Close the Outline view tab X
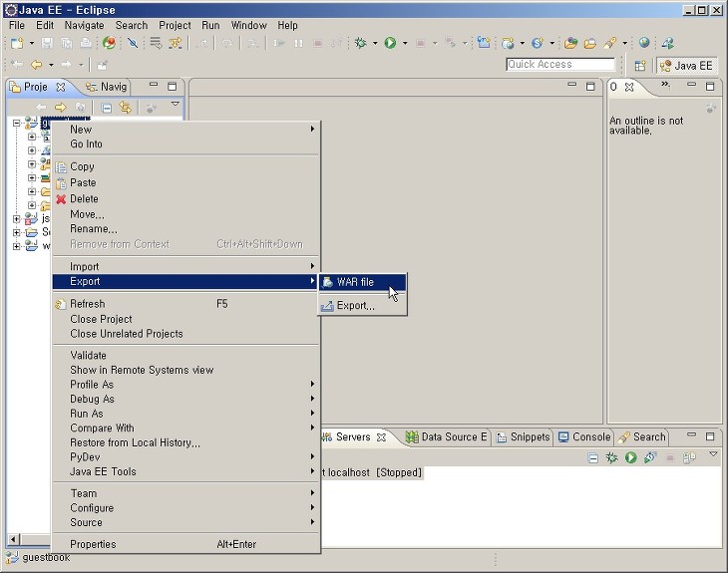 point(629,87)
